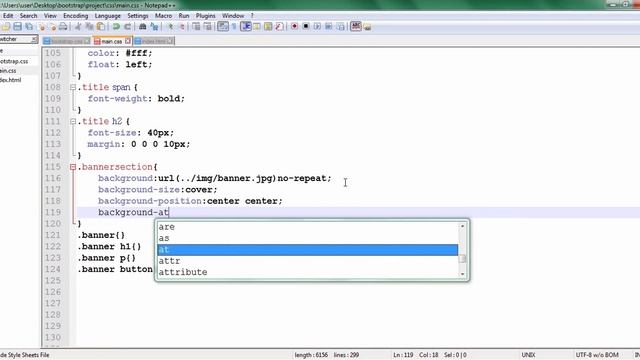Click autocomplete list scroll up arrow
640x360 pixels.
click(x=462, y=226)
